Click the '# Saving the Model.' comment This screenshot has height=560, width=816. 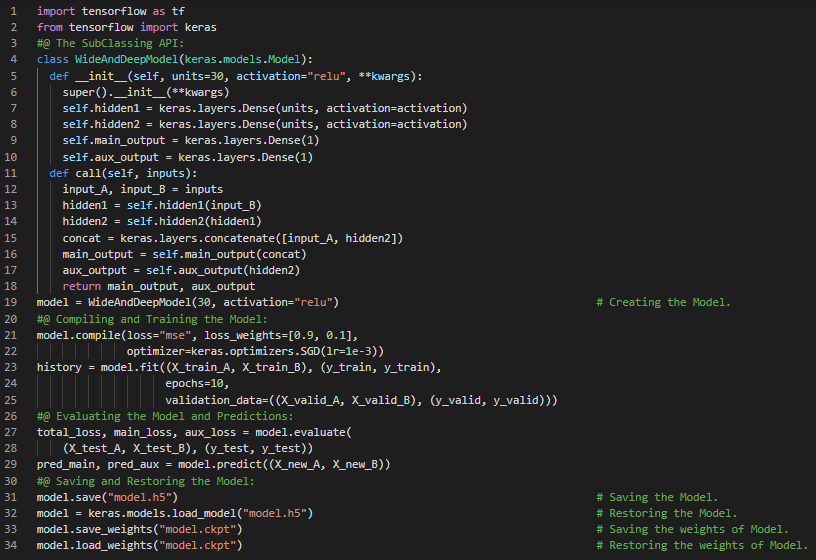click(656, 497)
